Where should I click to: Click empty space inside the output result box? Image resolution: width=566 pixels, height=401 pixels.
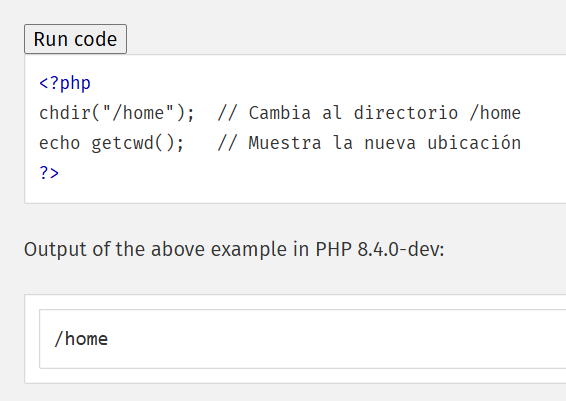coord(325,339)
